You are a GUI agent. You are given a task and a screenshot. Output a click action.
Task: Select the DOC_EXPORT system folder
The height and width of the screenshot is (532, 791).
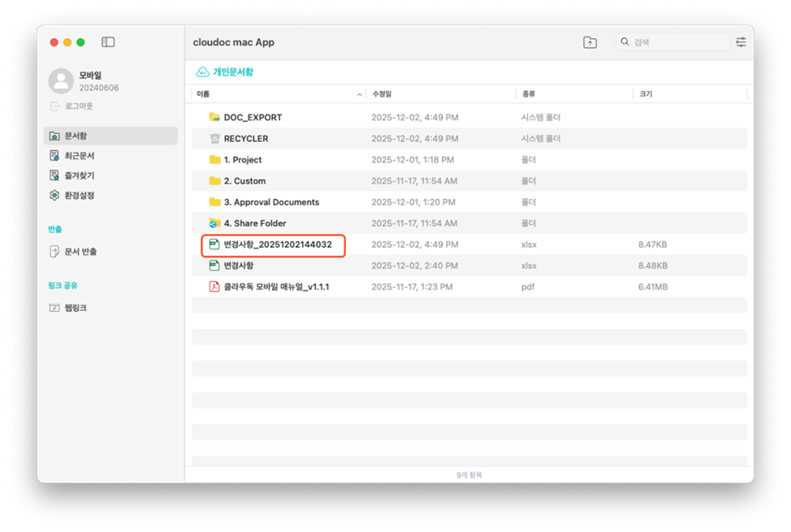point(253,118)
